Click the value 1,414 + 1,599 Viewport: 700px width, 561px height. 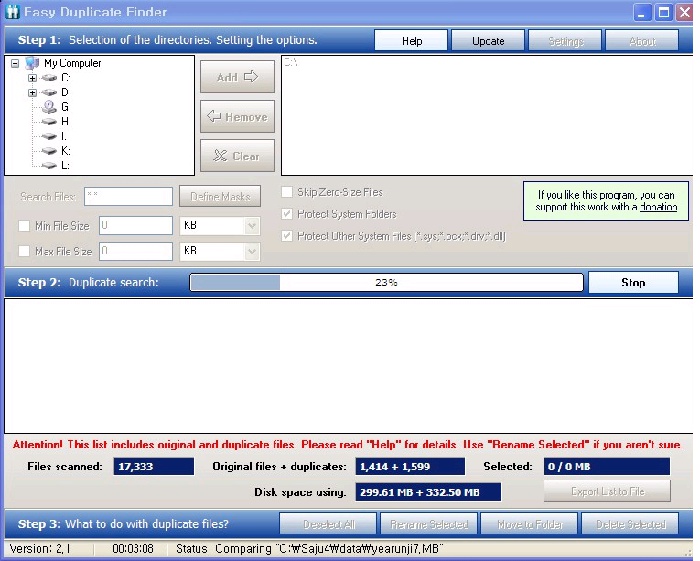pos(410,466)
